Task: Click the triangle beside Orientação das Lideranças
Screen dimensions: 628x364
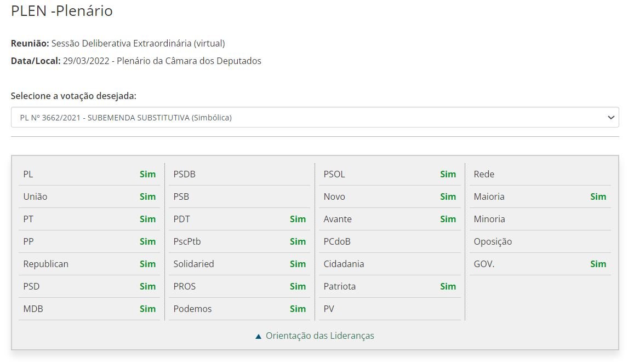Action: tap(258, 337)
